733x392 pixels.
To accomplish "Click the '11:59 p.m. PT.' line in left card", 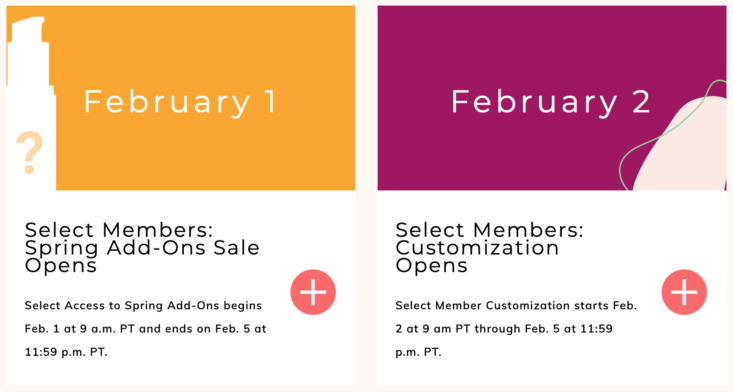I will (66, 352).
